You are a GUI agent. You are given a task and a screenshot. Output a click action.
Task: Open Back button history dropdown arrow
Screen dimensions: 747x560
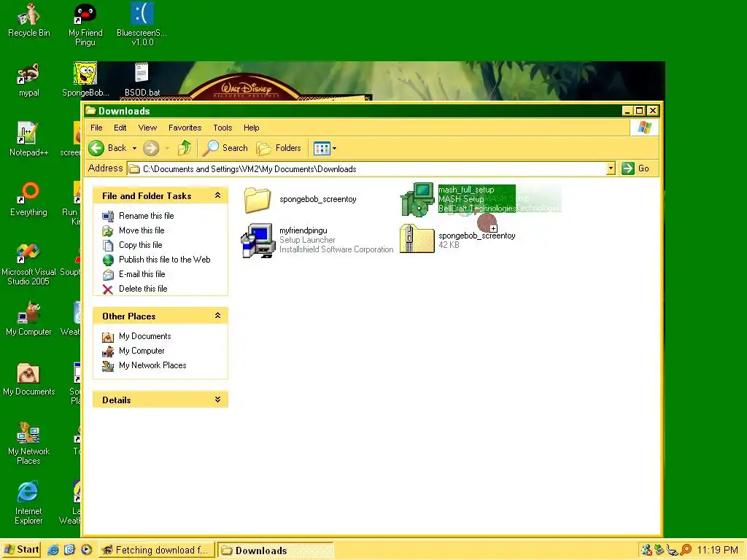(134, 148)
